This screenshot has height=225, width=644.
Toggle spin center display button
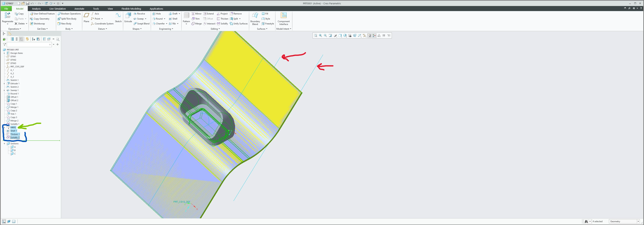click(x=374, y=35)
